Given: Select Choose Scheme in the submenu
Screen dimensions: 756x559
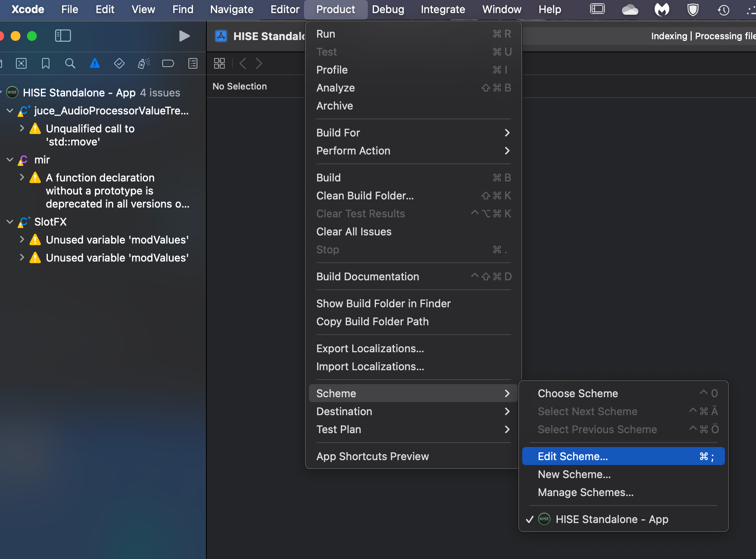Looking at the screenshot, I should (623, 394).
